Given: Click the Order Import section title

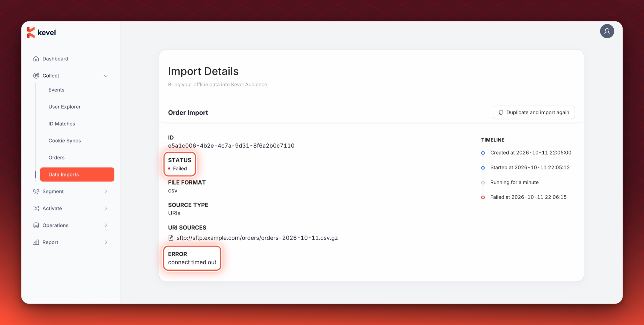Looking at the screenshot, I should [x=188, y=113].
